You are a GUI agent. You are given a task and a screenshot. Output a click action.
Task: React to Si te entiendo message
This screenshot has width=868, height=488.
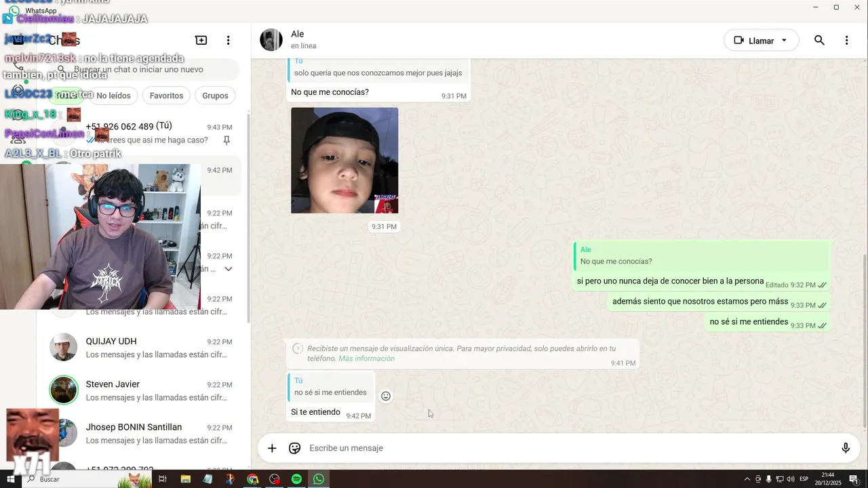386,396
